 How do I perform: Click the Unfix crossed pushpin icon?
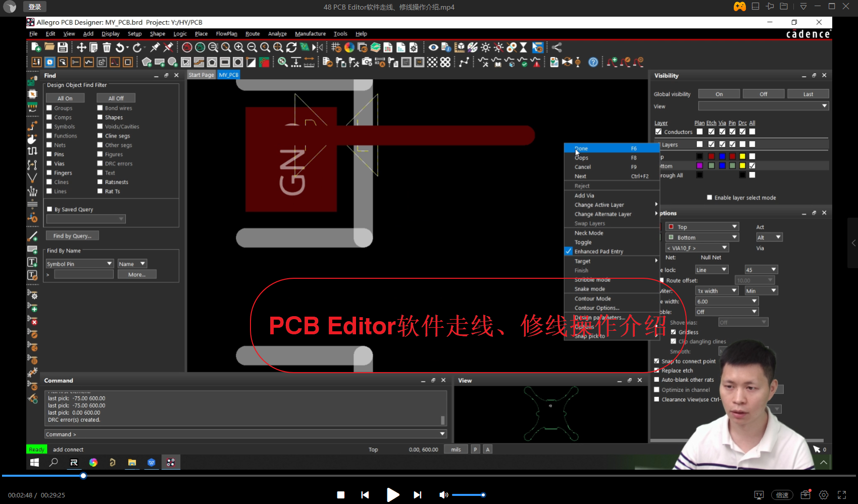coord(169,47)
